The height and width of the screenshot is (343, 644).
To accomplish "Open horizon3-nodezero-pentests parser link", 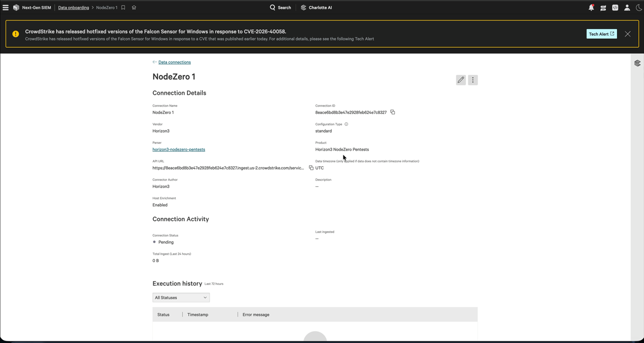I will tap(179, 150).
